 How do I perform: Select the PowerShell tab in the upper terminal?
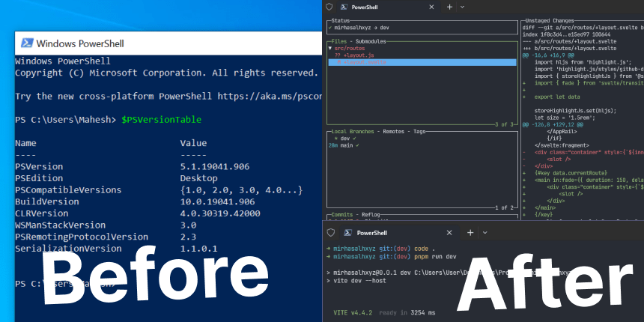(x=387, y=7)
